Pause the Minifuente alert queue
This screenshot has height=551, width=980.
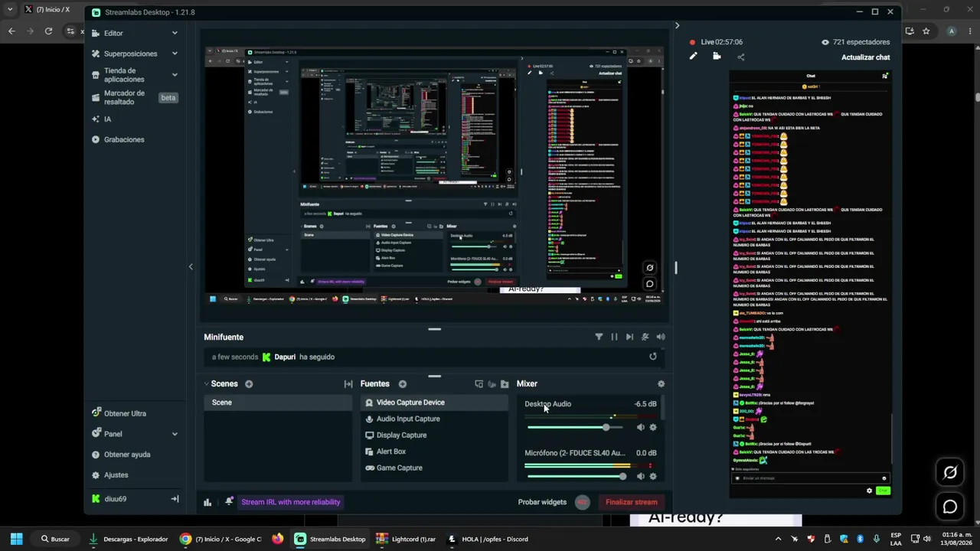tap(614, 337)
